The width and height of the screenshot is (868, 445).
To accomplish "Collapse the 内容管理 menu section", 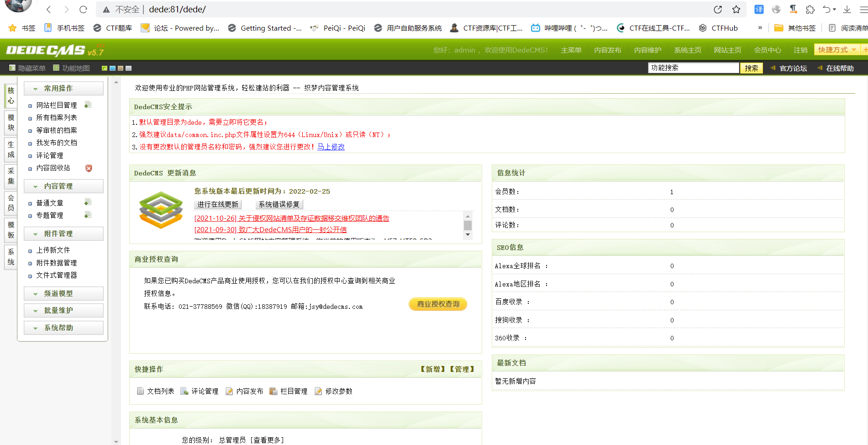I will tap(63, 186).
